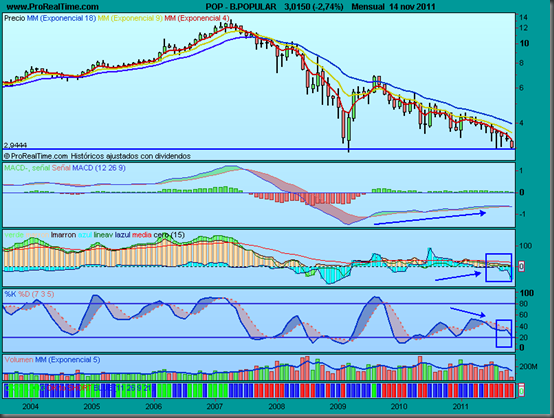Click stochastic axis value 20
Image resolution: width=554 pixels, height=418 pixels.
tap(523, 338)
